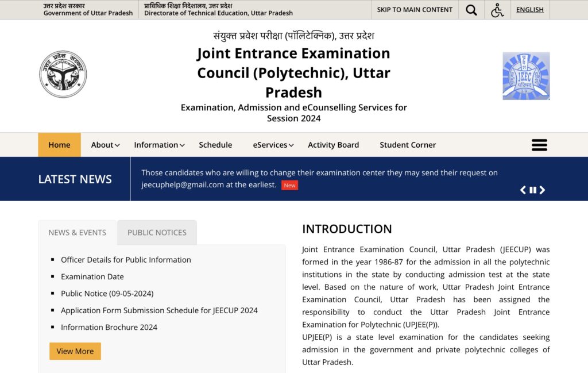Open the Activity Board menu item
The height and width of the screenshot is (373, 588).
333,145
